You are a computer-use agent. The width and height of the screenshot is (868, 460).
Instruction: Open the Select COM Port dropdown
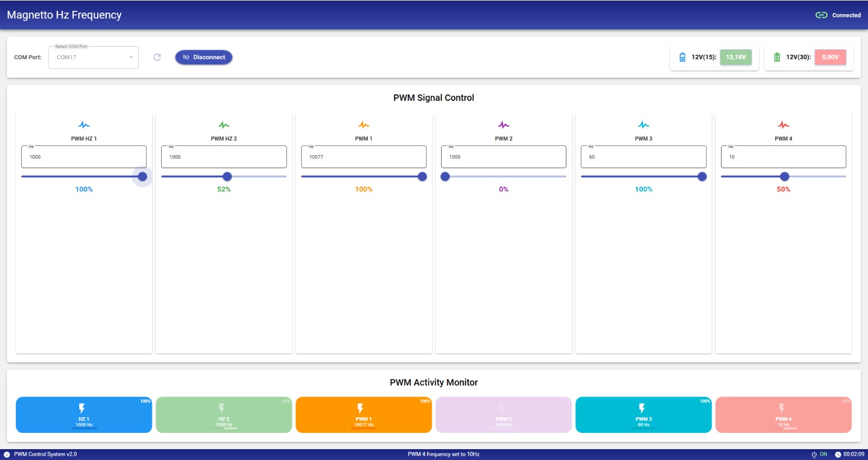pos(90,58)
